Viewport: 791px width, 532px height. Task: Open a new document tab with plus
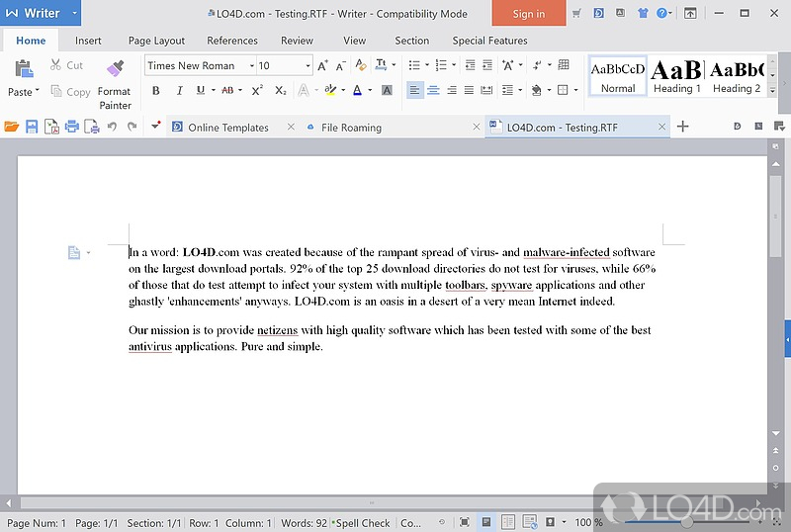tap(682, 127)
